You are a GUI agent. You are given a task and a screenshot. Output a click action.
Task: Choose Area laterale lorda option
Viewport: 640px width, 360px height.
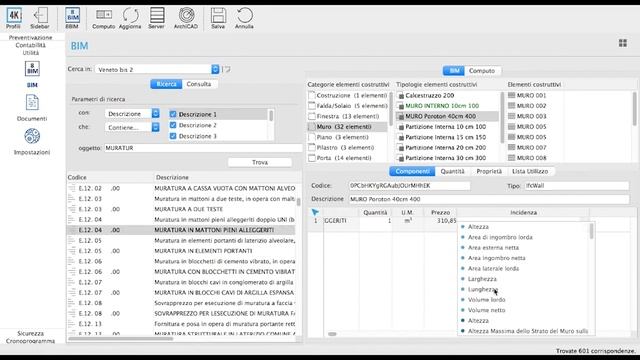493,269
